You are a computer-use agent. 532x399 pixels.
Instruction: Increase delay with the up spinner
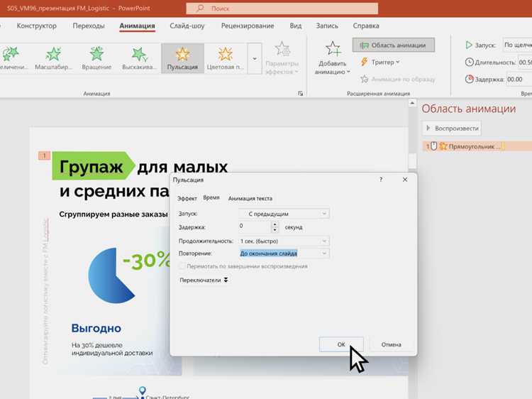(x=275, y=224)
